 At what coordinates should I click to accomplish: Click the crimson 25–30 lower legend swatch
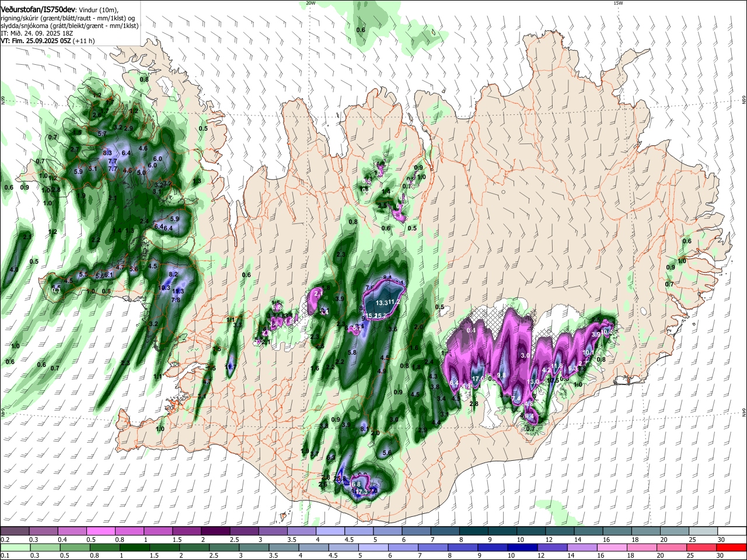pyautogui.click(x=702, y=547)
